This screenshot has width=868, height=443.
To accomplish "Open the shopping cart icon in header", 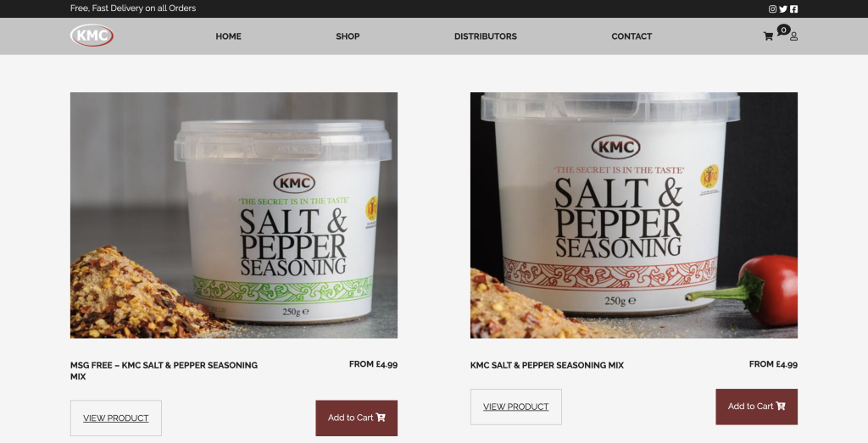I will 768,36.
